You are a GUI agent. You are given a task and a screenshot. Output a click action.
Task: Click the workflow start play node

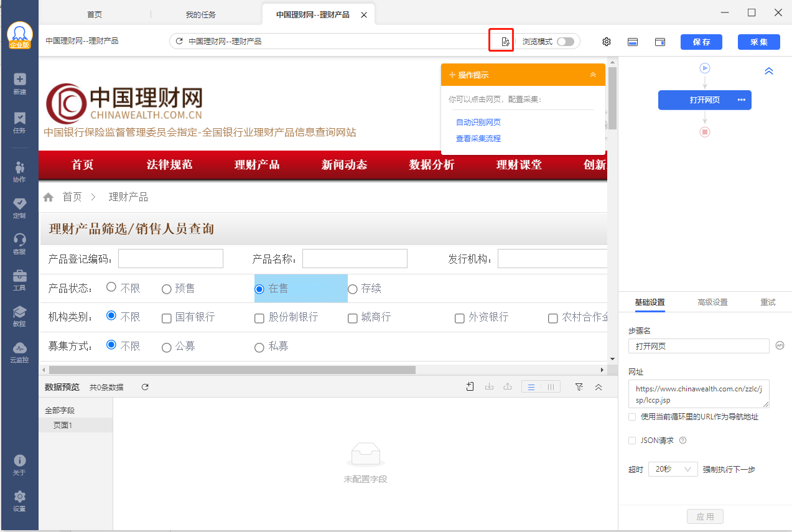705,68
